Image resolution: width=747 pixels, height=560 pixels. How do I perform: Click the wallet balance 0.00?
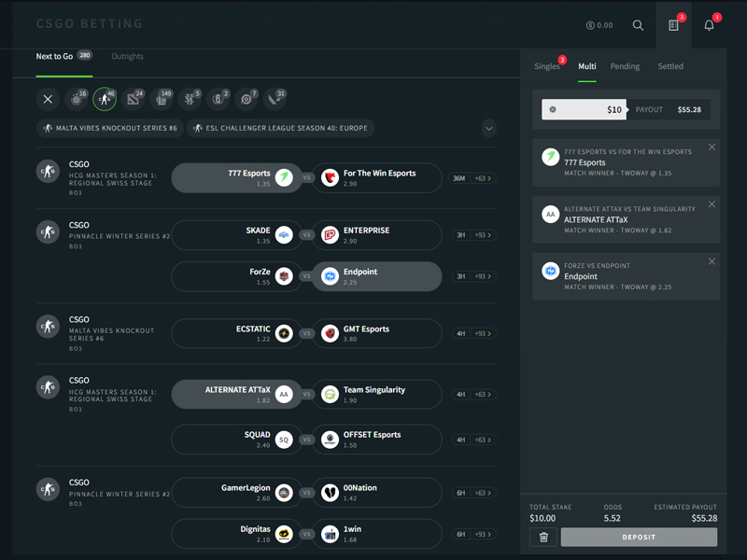point(599,25)
